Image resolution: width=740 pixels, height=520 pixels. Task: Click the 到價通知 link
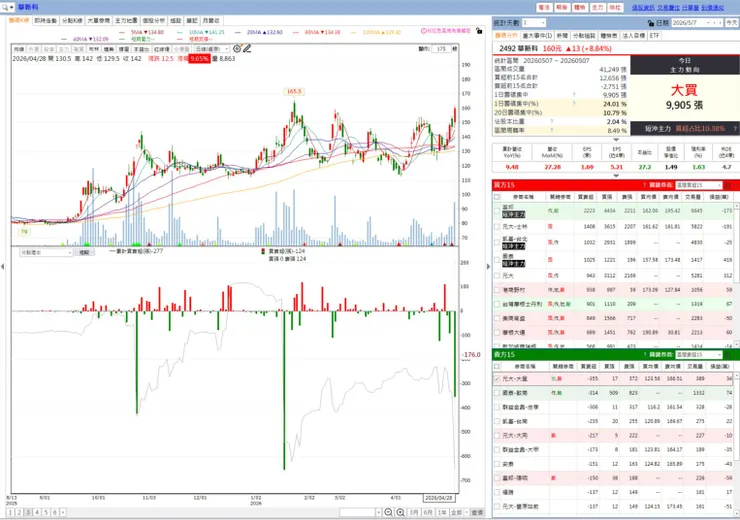point(712,8)
